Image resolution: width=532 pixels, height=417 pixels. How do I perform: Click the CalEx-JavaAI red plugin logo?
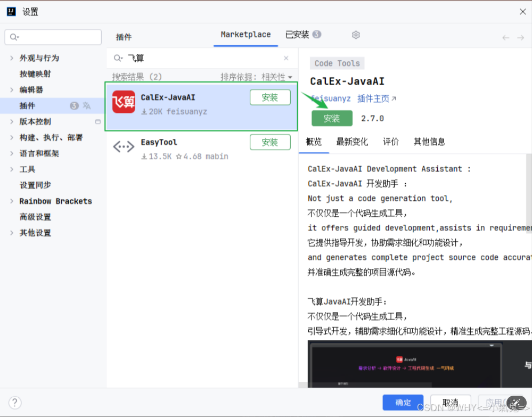pyautogui.click(x=124, y=102)
